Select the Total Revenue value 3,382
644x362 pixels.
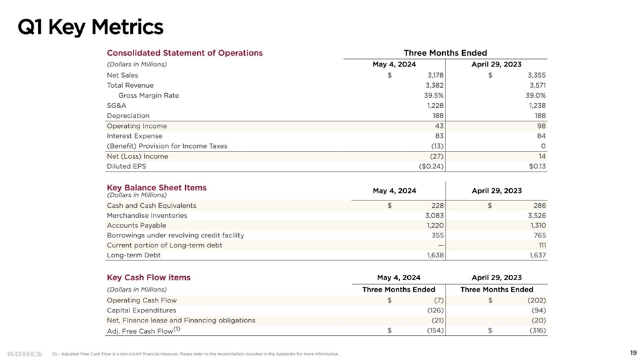pyautogui.click(x=434, y=85)
